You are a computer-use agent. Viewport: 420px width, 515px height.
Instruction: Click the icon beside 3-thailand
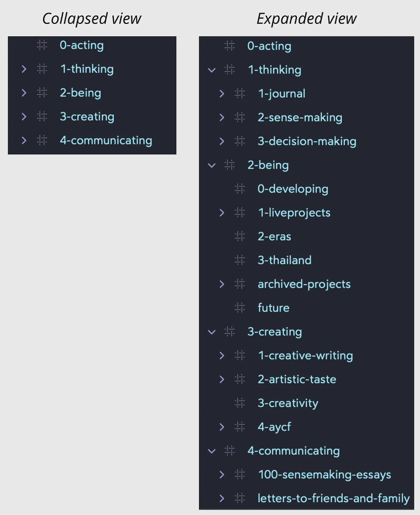pyautogui.click(x=240, y=260)
